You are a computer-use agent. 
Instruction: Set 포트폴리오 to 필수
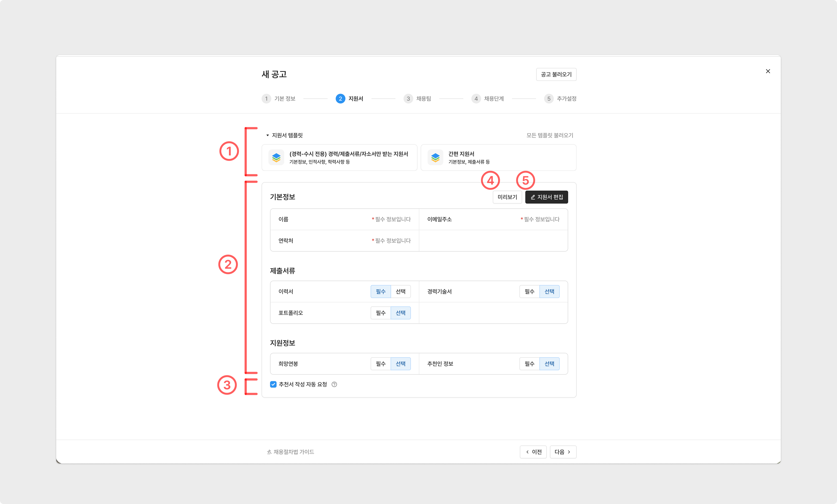coord(380,313)
